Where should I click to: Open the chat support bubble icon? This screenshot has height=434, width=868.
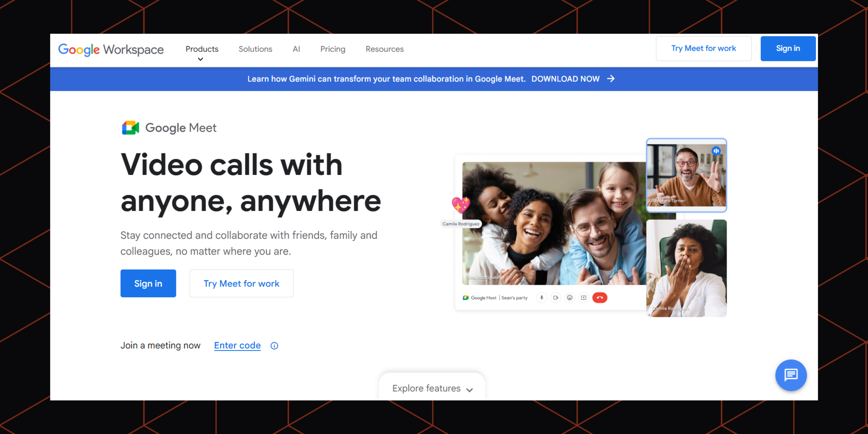tap(791, 375)
